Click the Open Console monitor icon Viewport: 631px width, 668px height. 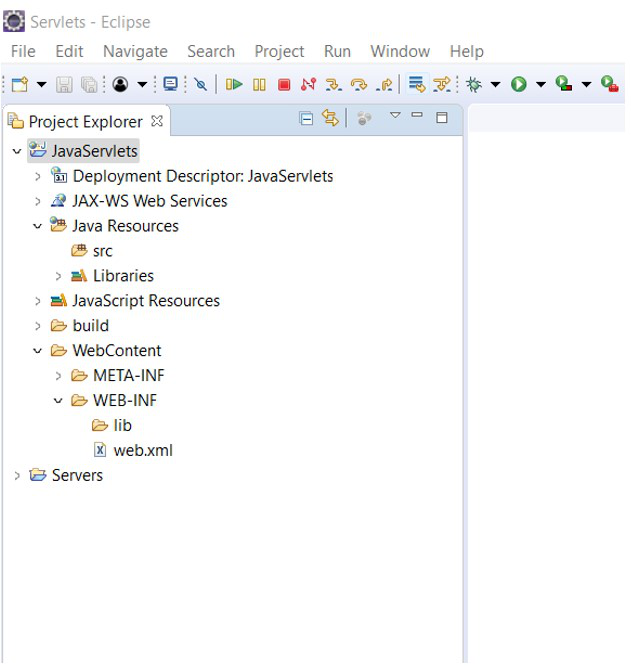[x=171, y=84]
